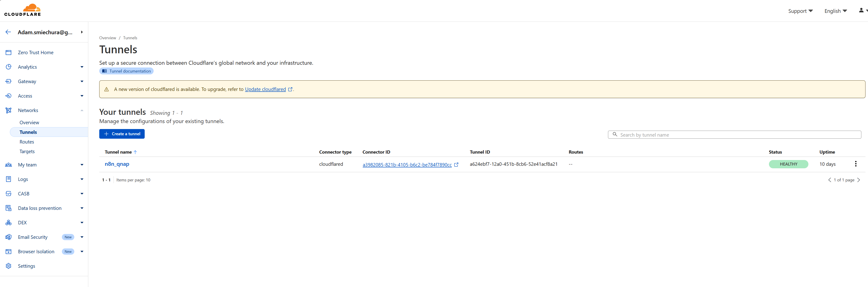Screen dimensions: 868x287
Task: Expand the My team section
Action: [82, 165]
